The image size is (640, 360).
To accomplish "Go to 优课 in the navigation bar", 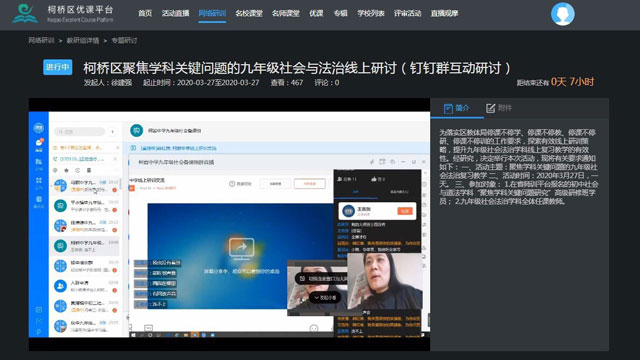I will (316, 13).
